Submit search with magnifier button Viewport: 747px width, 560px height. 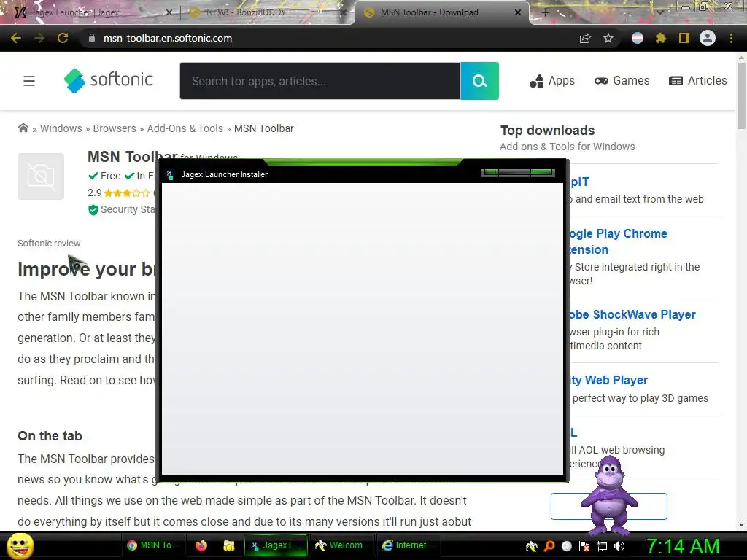pos(480,81)
